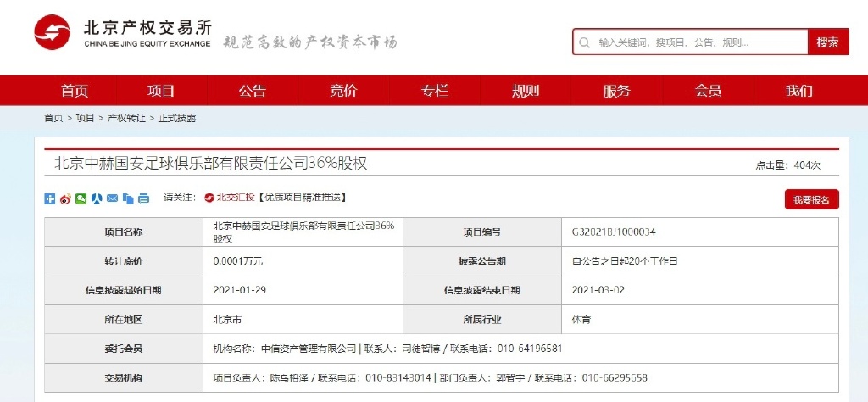Open the 服务 navigation menu item
868x402 pixels.
coord(617,91)
